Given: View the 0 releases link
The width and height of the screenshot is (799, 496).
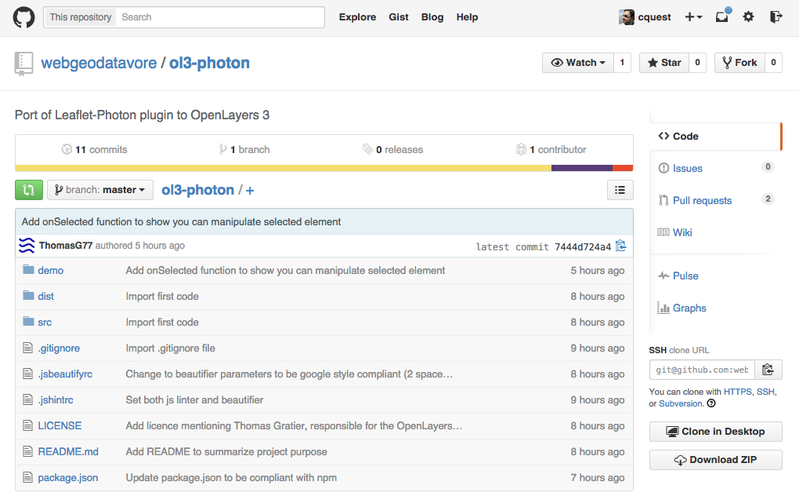Looking at the screenshot, I should [x=393, y=149].
